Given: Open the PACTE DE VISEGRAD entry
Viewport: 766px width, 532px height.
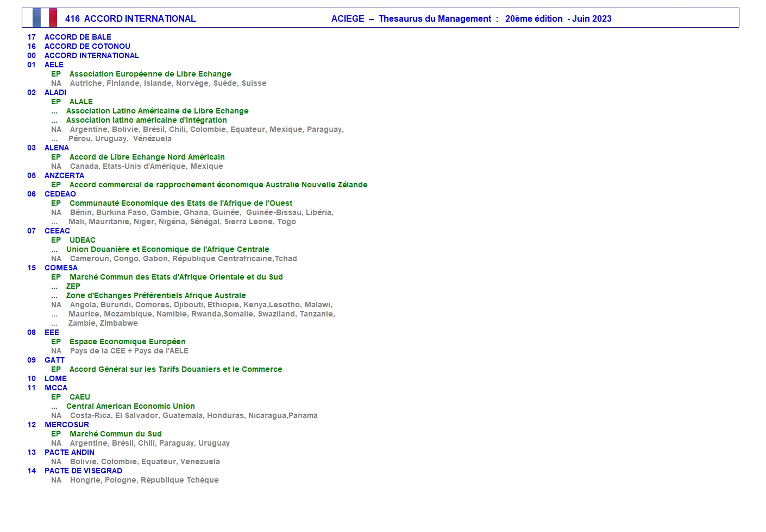Looking at the screenshot, I should [83, 471].
